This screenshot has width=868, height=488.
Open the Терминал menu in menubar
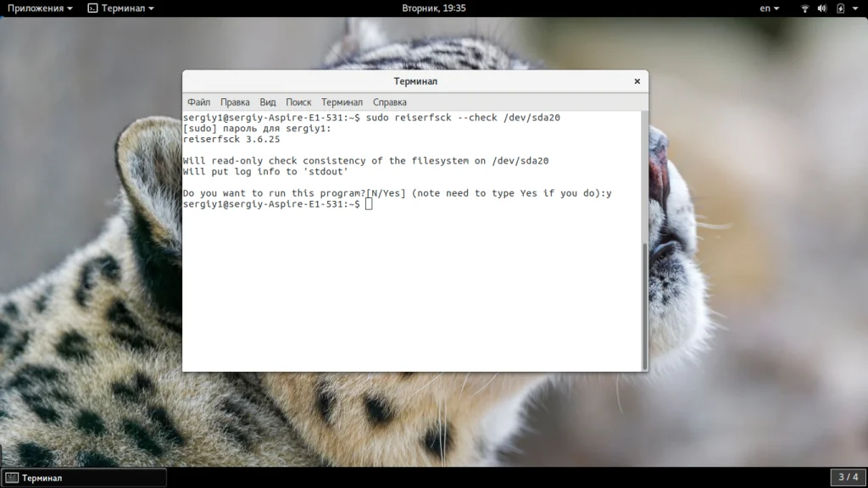coord(342,103)
